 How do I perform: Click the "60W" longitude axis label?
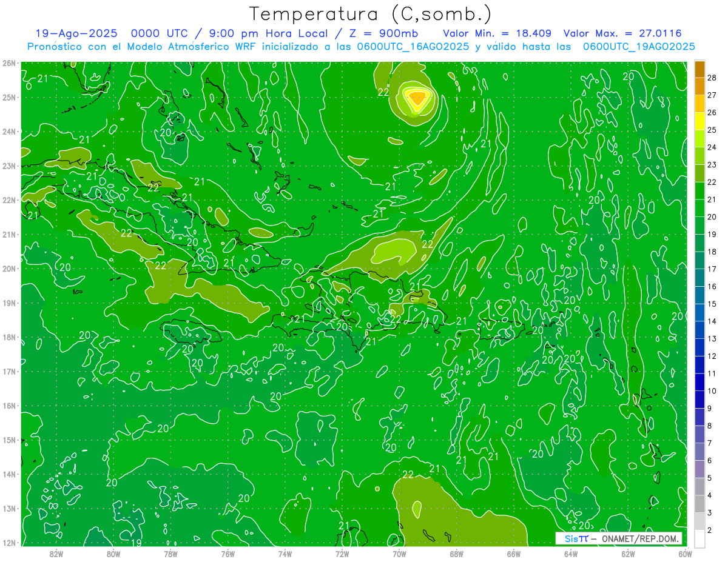coord(685,554)
